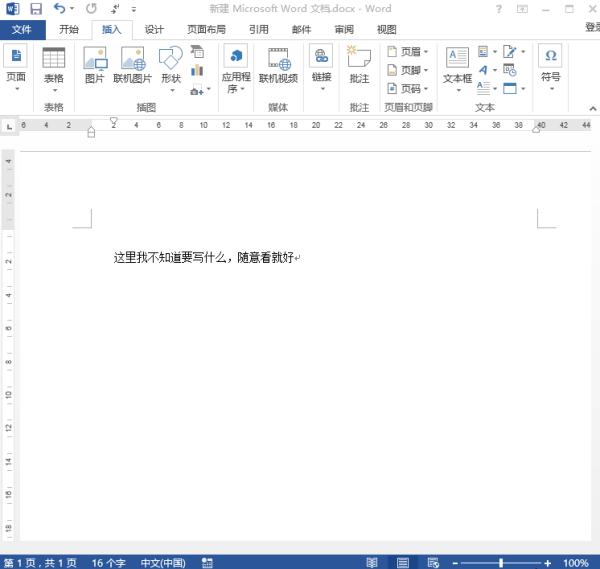This screenshot has width=600, height=569.
Task: Open the 文件 file menu
Action: [21, 30]
